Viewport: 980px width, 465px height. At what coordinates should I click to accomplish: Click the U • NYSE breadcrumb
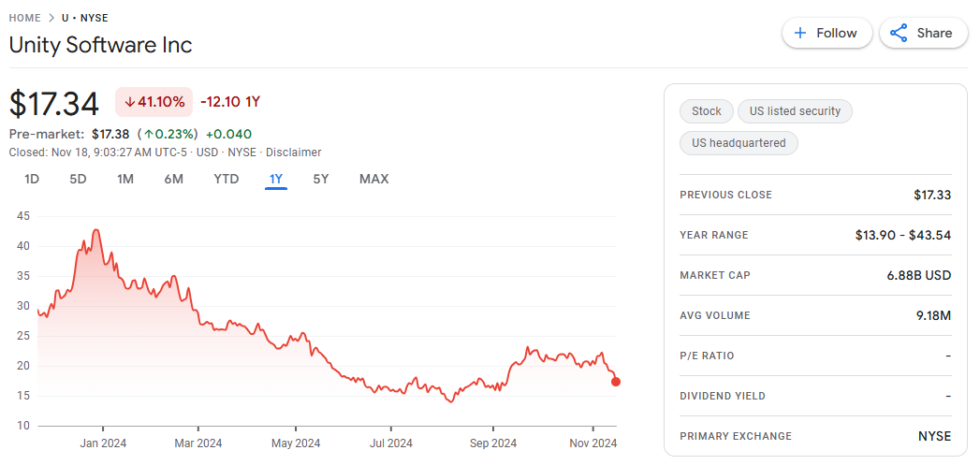(85, 18)
